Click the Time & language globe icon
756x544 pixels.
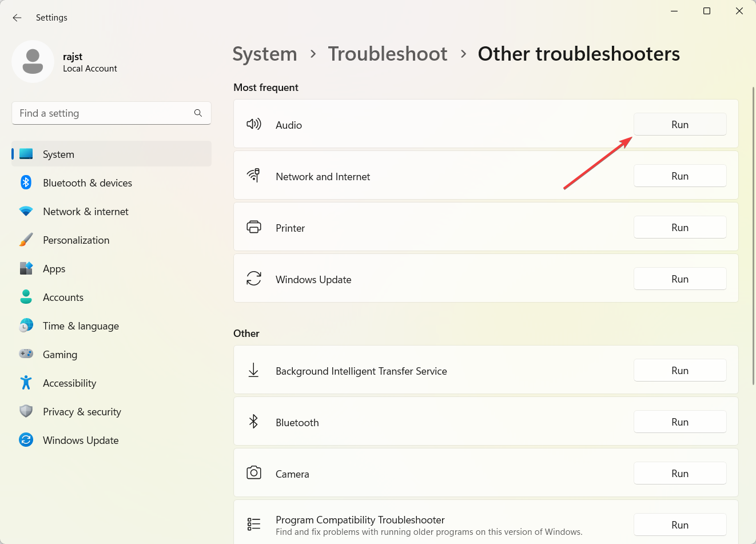click(x=26, y=325)
